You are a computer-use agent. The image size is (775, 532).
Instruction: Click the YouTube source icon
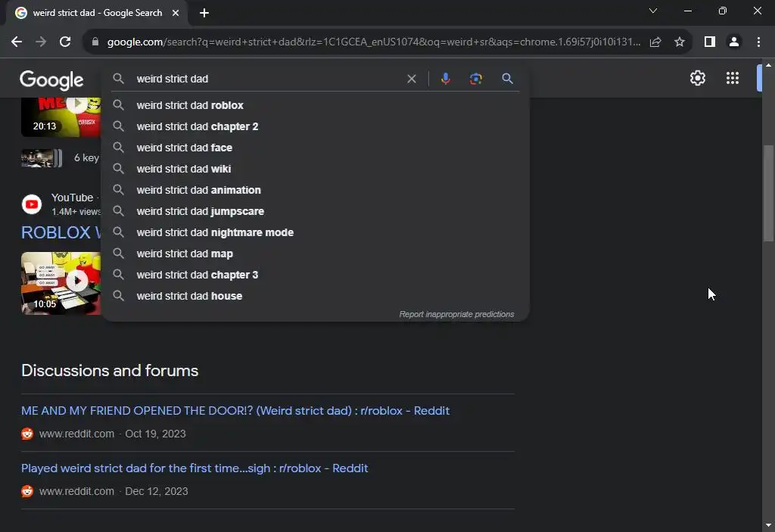pyautogui.click(x=32, y=204)
